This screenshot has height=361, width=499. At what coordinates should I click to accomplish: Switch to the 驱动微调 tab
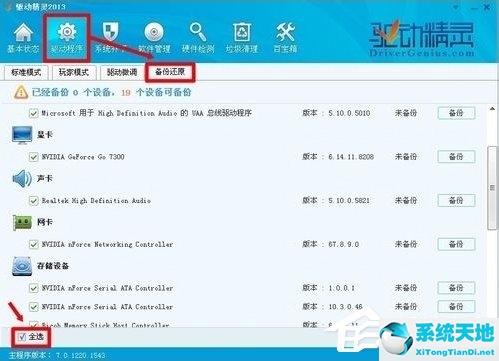click(122, 72)
